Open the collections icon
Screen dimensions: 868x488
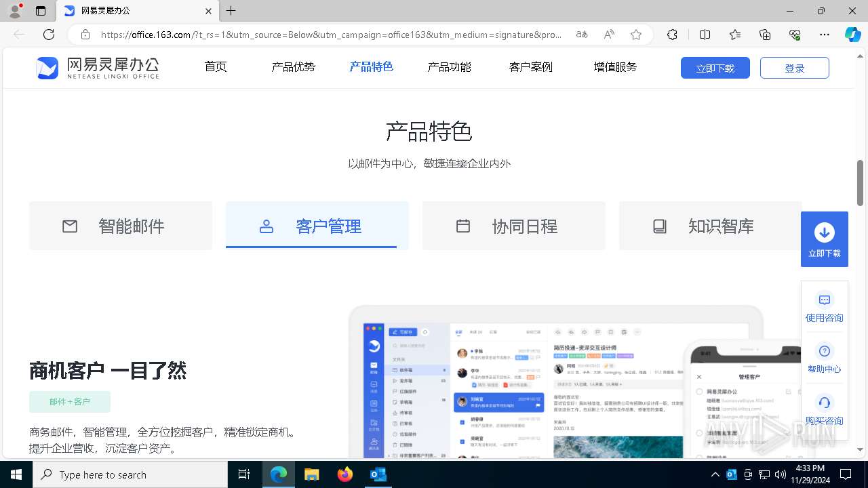pyautogui.click(x=765, y=35)
